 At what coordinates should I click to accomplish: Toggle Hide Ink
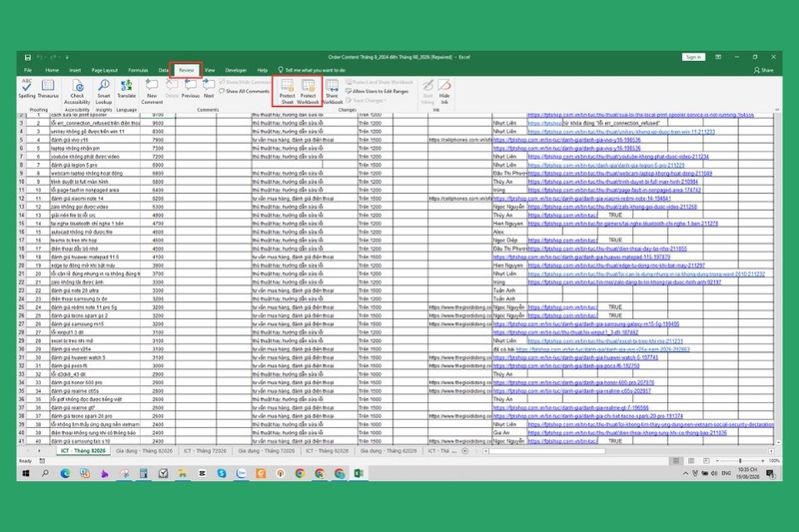[444, 92]
